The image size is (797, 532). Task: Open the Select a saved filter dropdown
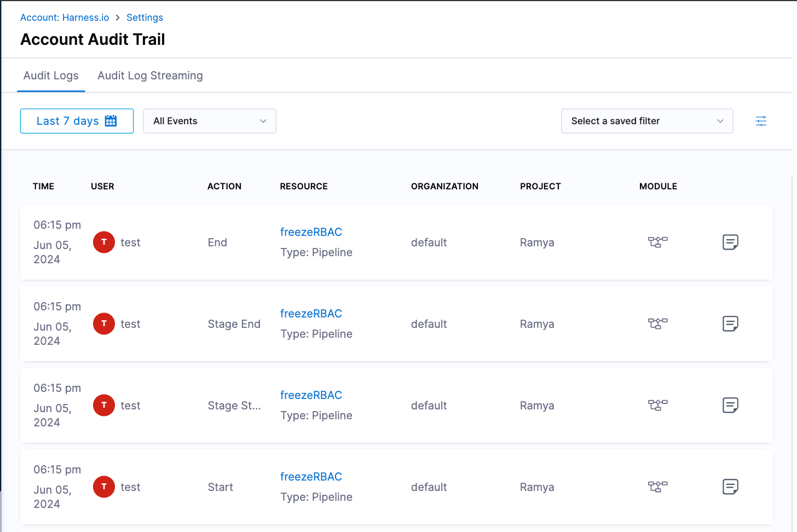point(646,121)
